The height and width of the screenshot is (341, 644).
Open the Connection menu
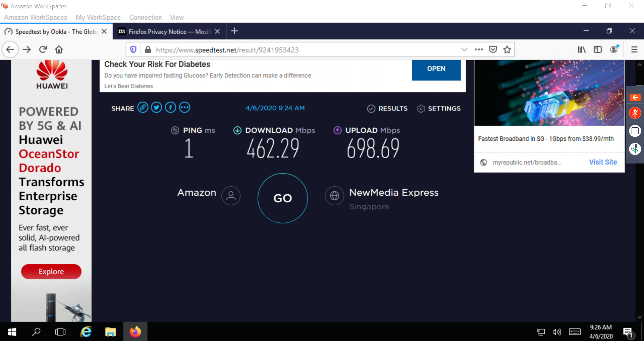tap(146, 17)
